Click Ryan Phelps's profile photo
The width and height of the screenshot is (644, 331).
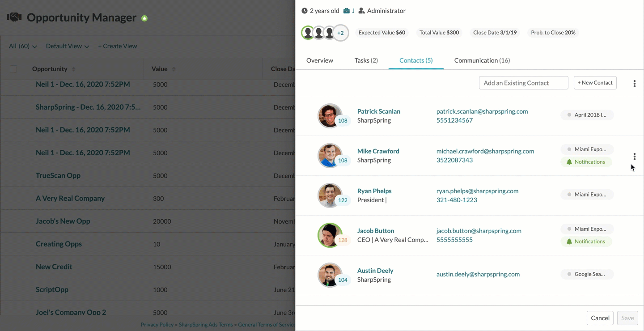tap(330, 195)
